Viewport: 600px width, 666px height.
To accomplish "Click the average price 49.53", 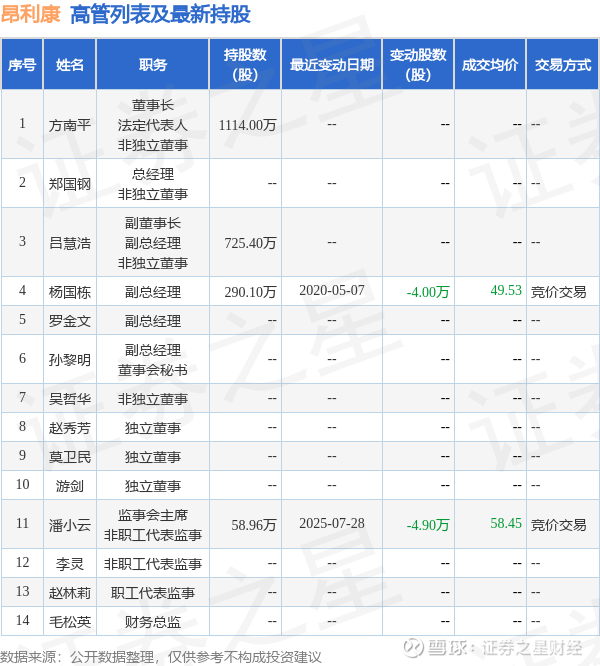I will pos(506,290).
